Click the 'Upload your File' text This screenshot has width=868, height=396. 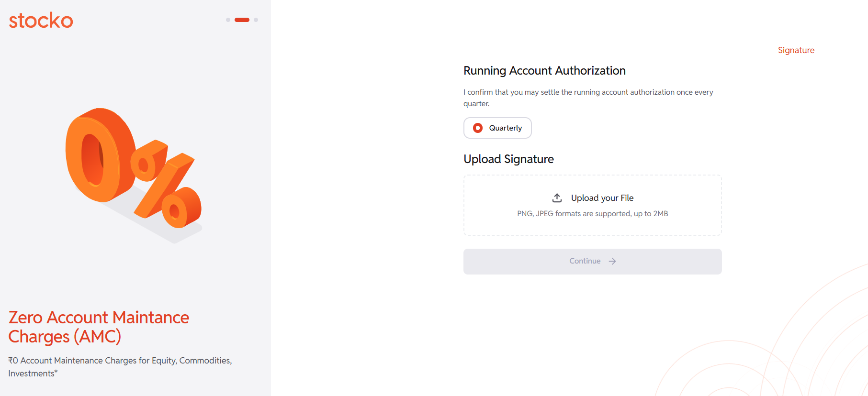click(602, 198)
